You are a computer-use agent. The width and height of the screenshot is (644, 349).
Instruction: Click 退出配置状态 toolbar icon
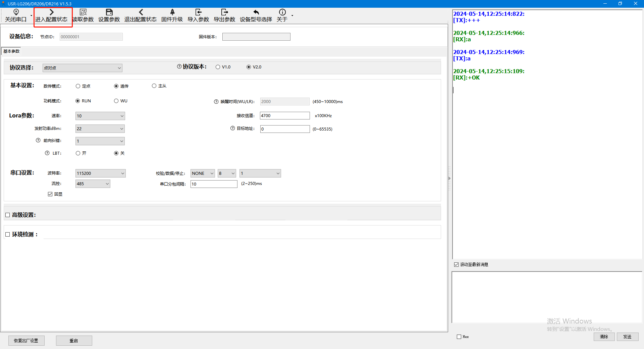(x=141, y=12)
